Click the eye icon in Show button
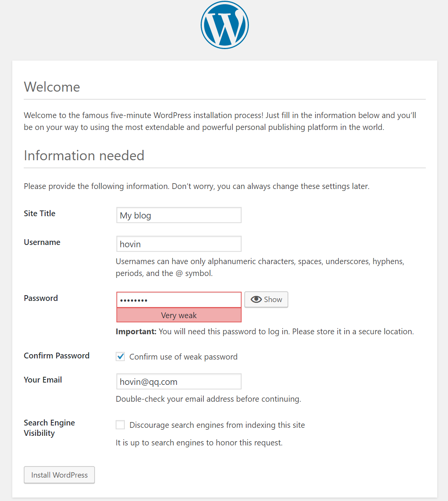This screenshot has width=448, height=501. 256,299
